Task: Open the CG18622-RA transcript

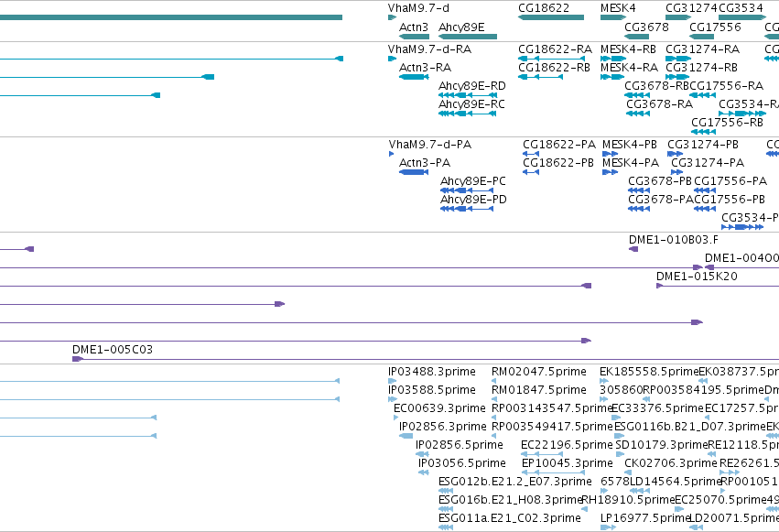Action: (551, 59)
